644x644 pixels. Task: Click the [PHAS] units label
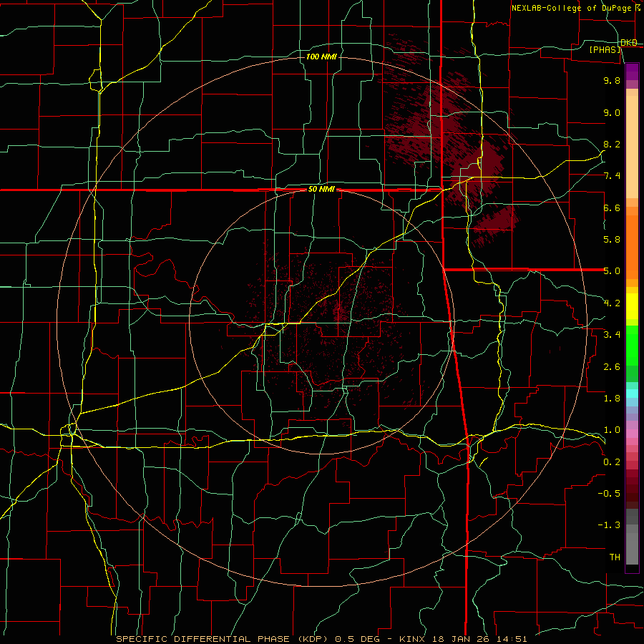605,49
